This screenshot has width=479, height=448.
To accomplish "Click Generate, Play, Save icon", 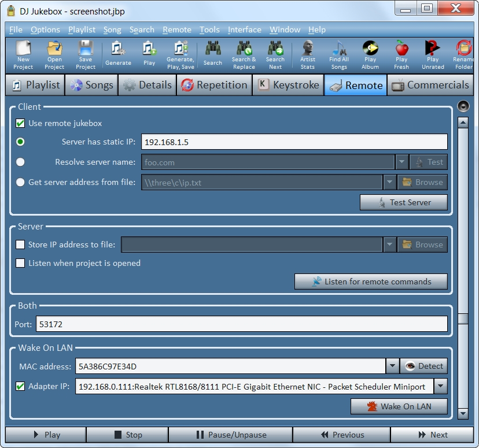I will click(180, 55).
